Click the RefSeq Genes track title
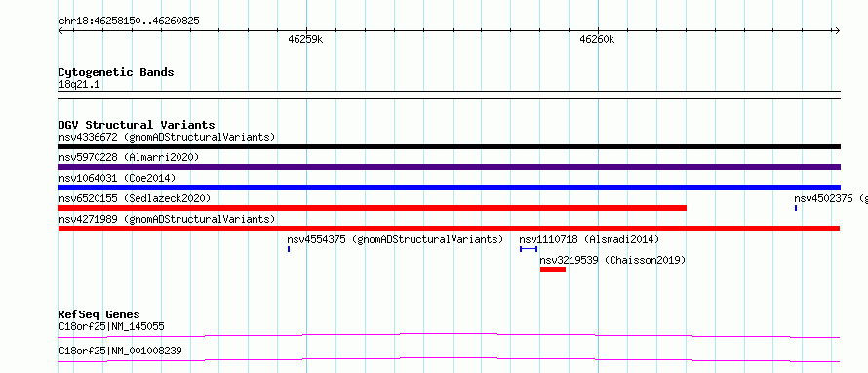Viewport: 868px width, 373px height. click(x=99, y=314)
